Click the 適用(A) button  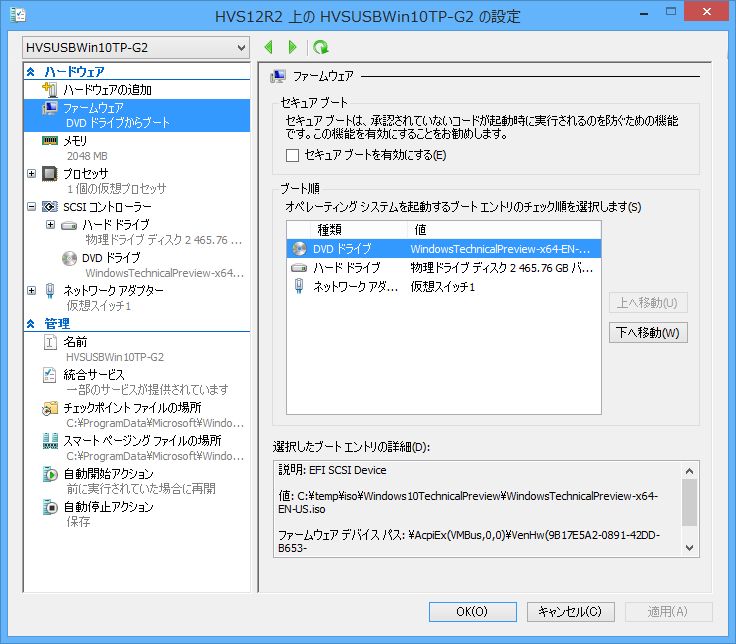pyautogui.click(x=668, y=612)
